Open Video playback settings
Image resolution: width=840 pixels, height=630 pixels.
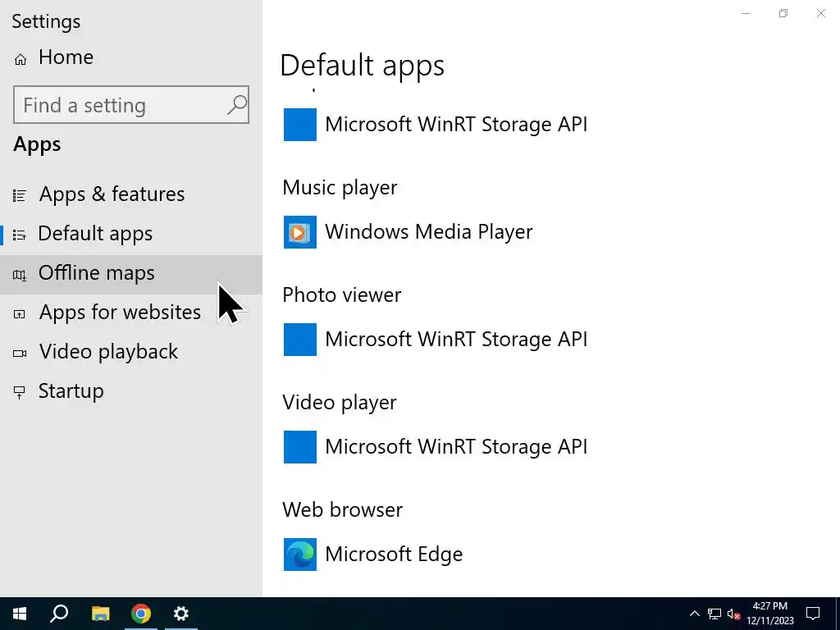point(108,352)
